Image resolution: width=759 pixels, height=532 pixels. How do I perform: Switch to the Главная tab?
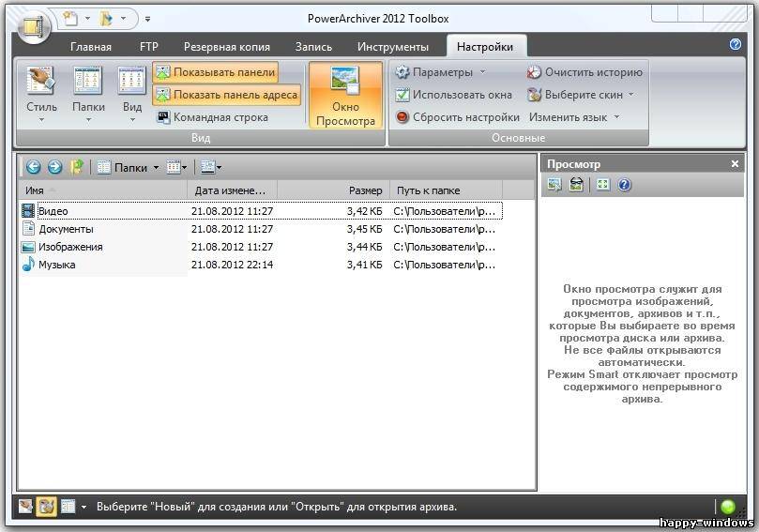[x=90, y=47]
